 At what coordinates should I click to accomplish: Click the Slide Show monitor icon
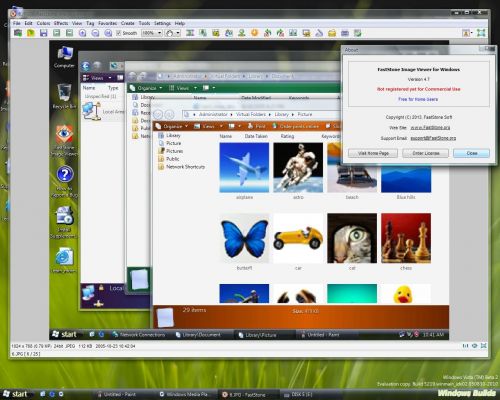[306, 33]
